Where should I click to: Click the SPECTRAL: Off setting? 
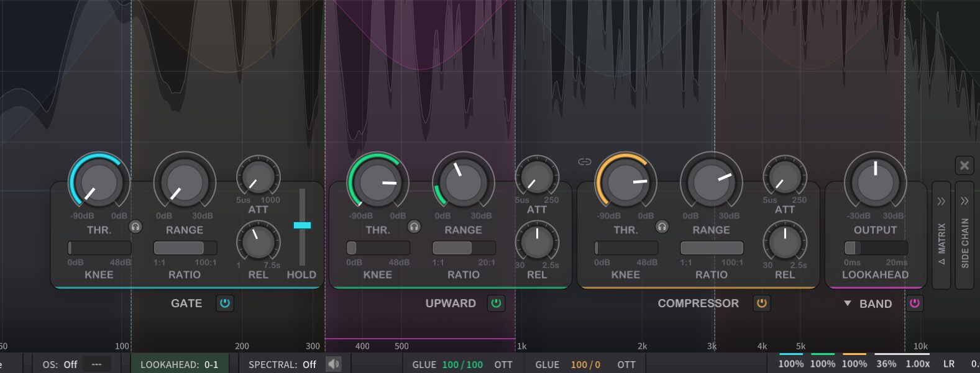282,364
